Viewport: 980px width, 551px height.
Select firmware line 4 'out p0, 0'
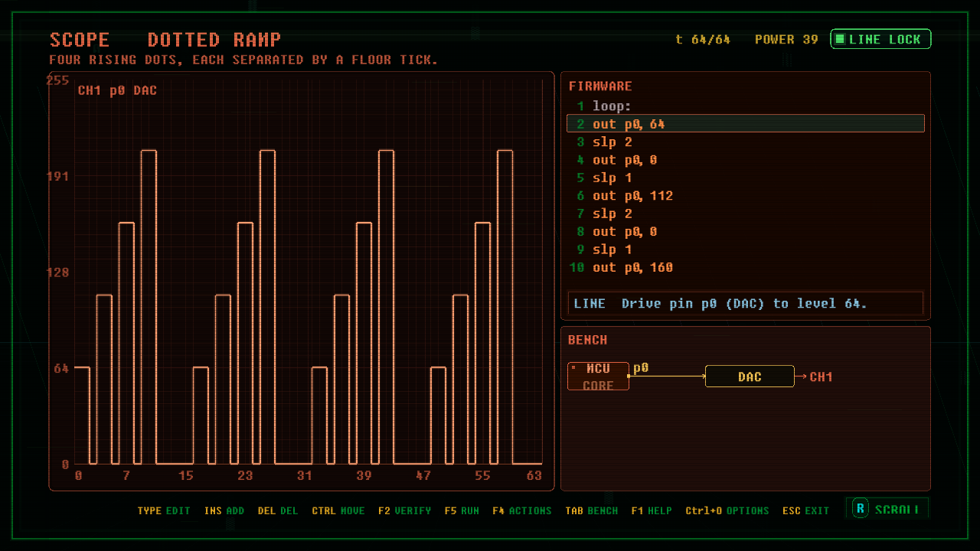pos(746,160)
